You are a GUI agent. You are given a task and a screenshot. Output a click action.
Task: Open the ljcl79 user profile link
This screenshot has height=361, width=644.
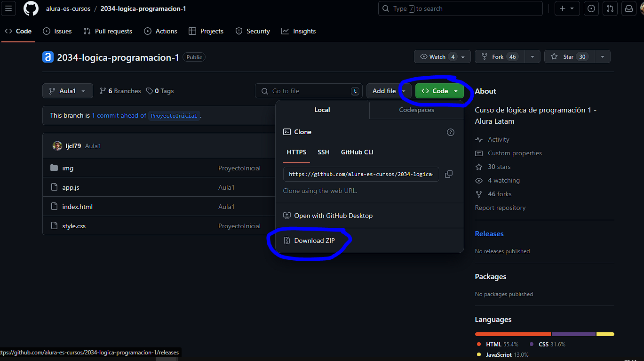pyautogui.click(x=73, y=146)
